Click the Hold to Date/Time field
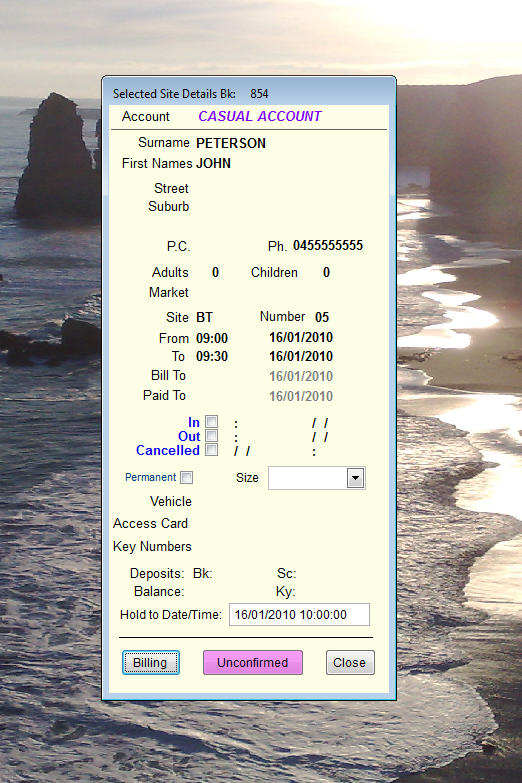The image size is (522, 783). point(299,614)
